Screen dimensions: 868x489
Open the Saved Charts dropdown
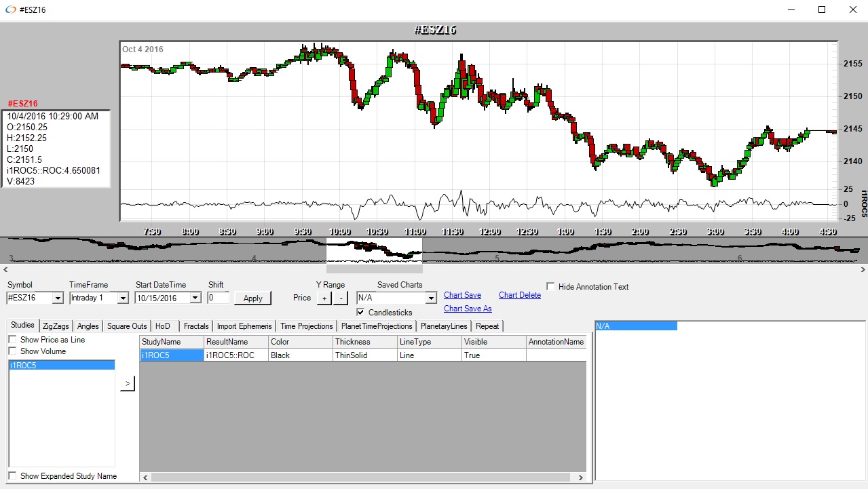(x=430, y=298)
